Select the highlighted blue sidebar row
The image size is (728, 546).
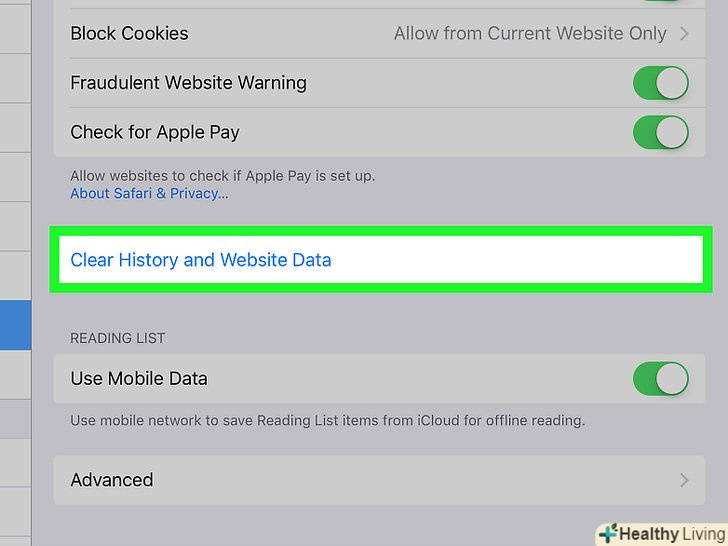pos(15,325)
